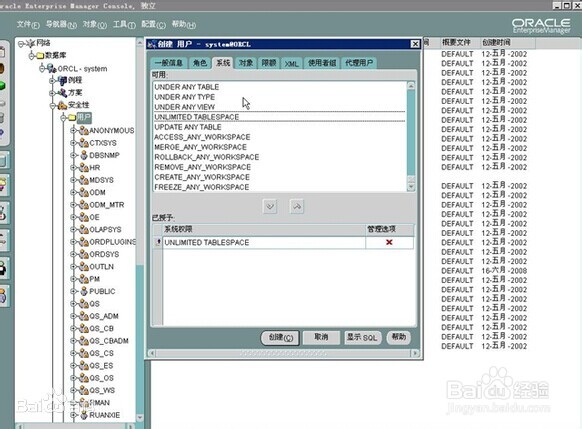The height and width of the screenshot is (429, 582).
Task: Click the dialog horizontal scrollbar
Action: tap(284, 353)
